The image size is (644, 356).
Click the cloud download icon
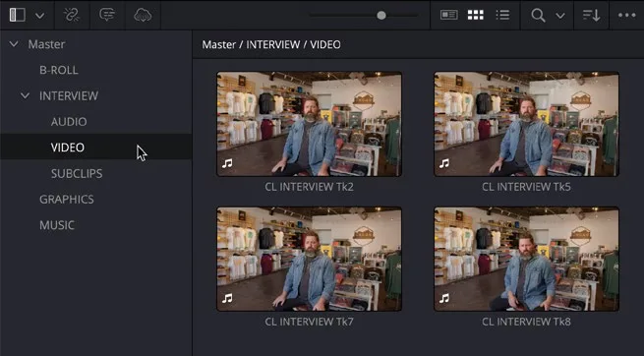(143, 15)
